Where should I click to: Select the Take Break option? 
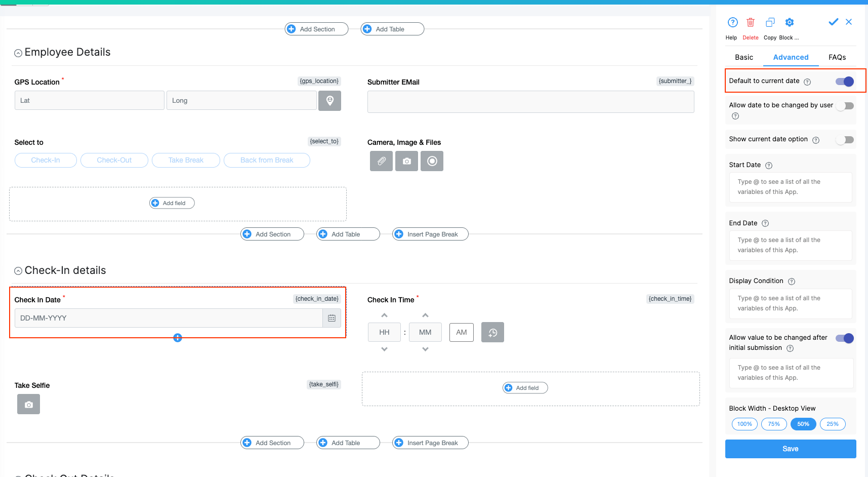(x=186, y=160)
